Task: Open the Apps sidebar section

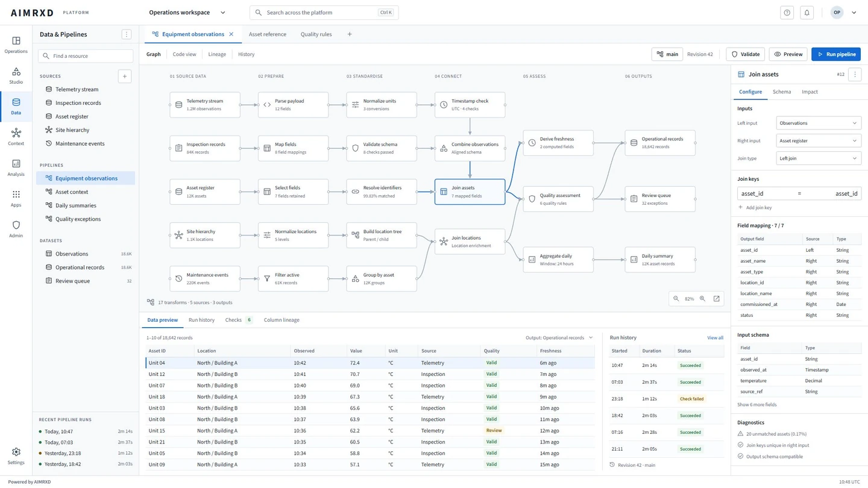Action: [16, 198]
